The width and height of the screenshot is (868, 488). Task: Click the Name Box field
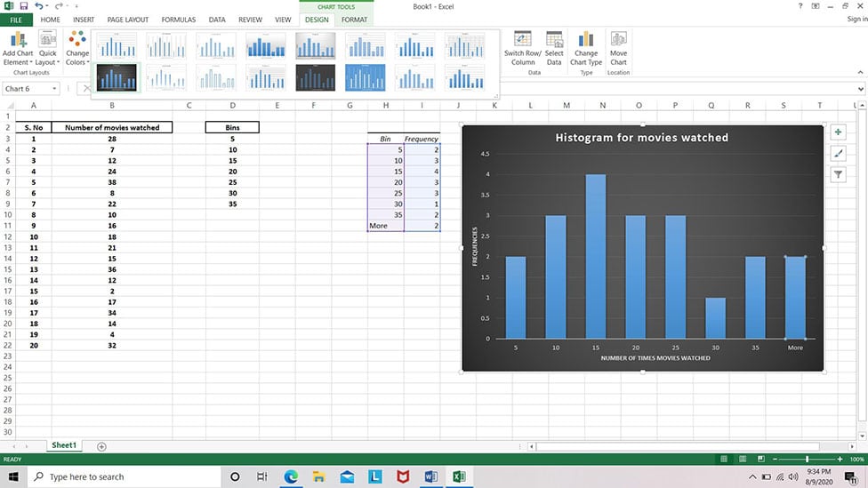tap(27, 89)
